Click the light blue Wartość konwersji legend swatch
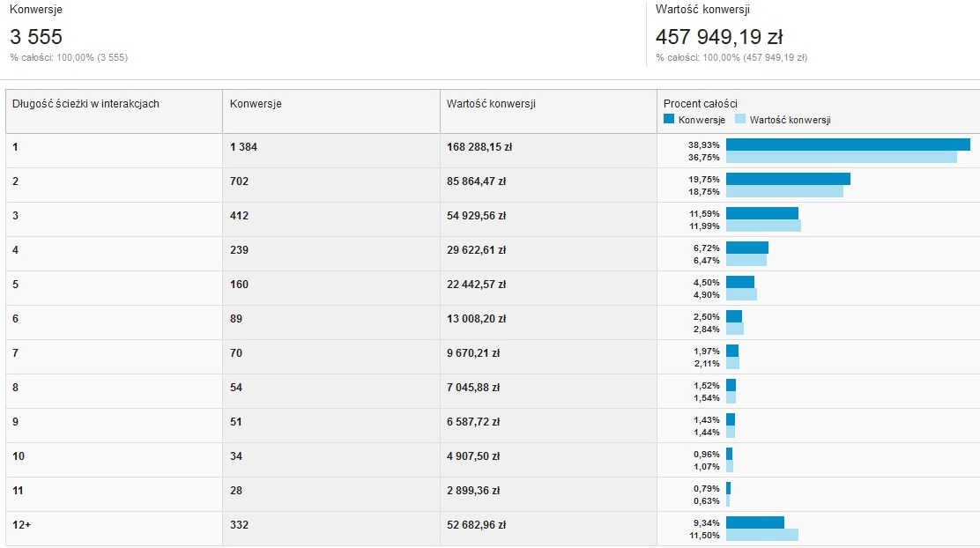 740,119
